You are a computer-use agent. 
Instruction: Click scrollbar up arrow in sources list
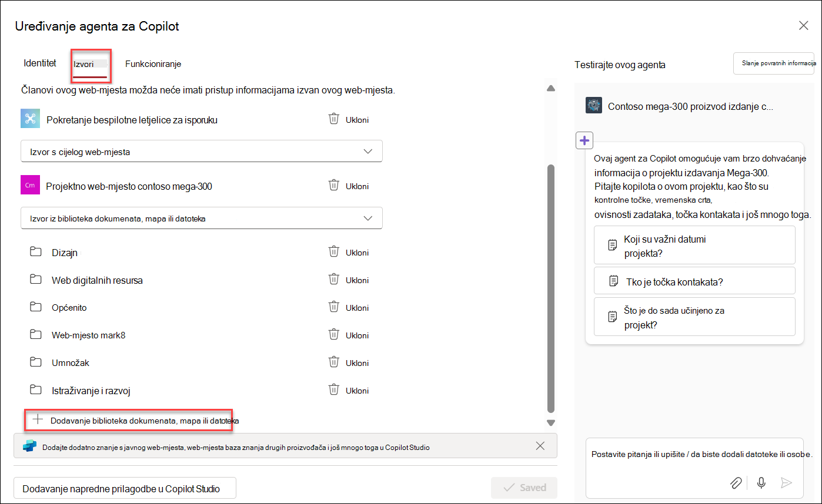point(551,88)
